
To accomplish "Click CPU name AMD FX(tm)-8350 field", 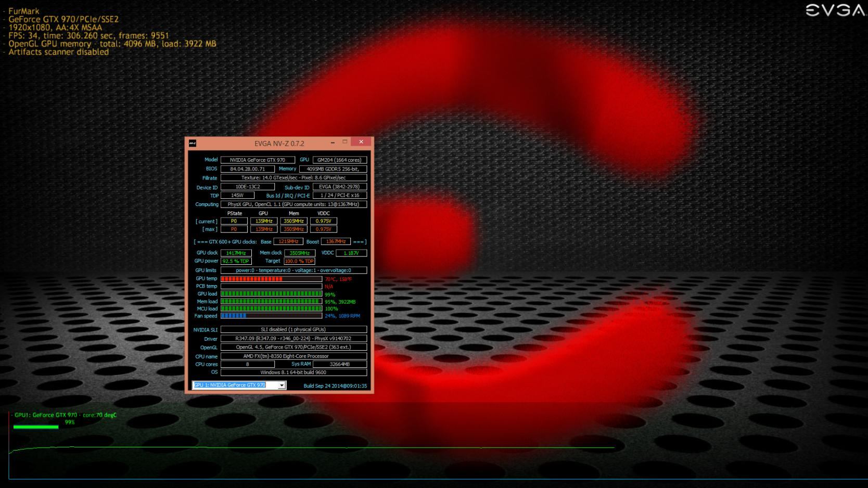I will tap(293, 356).
